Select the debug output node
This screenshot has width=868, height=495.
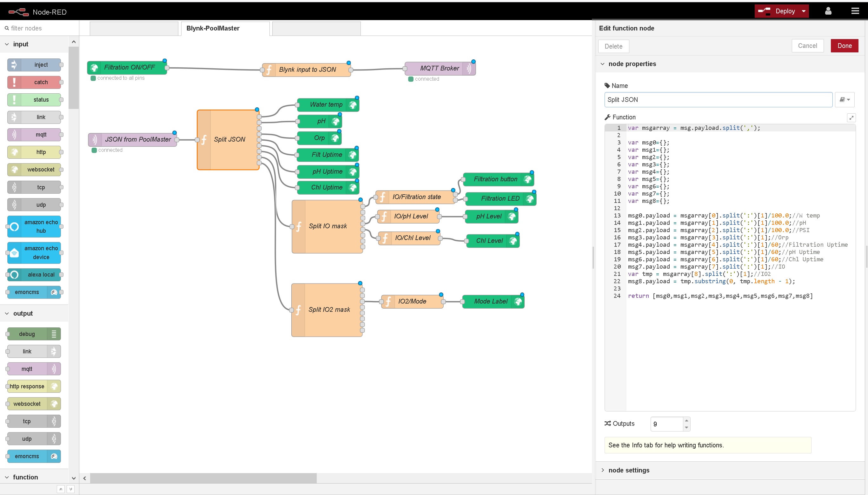34,334
